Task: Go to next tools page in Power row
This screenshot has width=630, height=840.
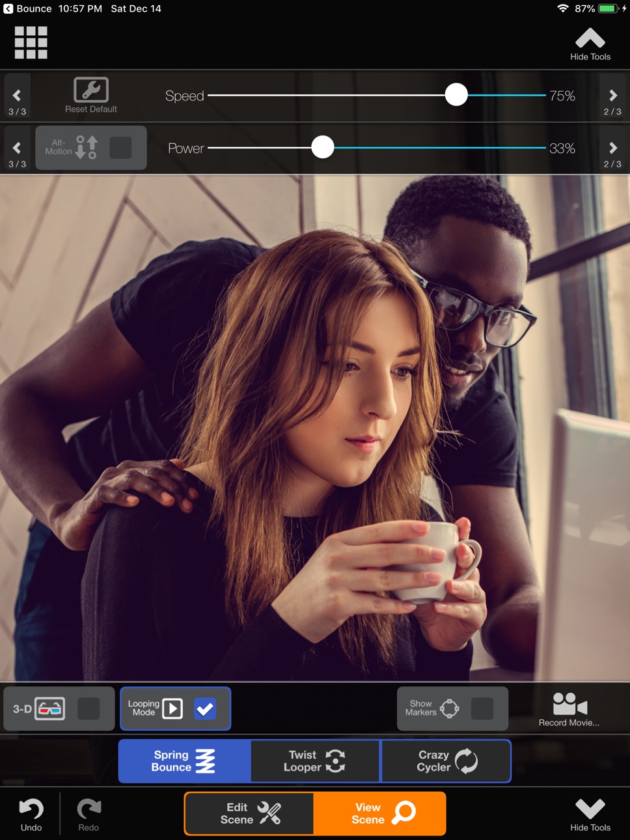Action: [612, 148]
